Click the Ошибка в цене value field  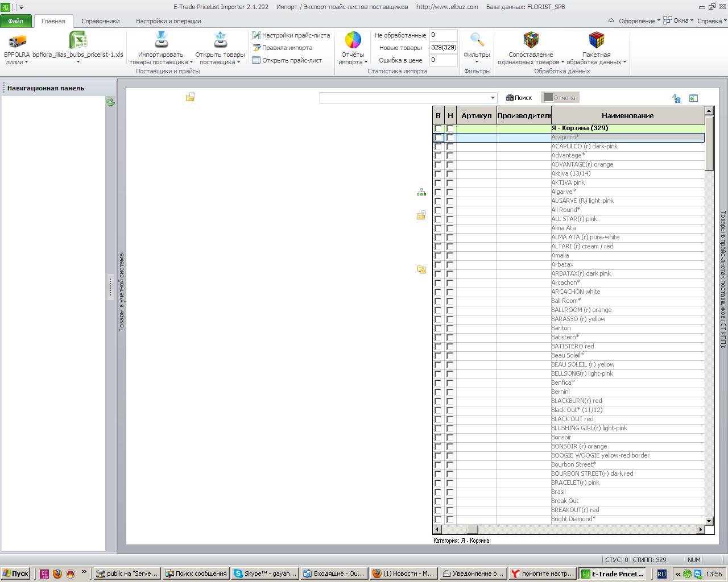pyautogui.click(x=444, y=60)
